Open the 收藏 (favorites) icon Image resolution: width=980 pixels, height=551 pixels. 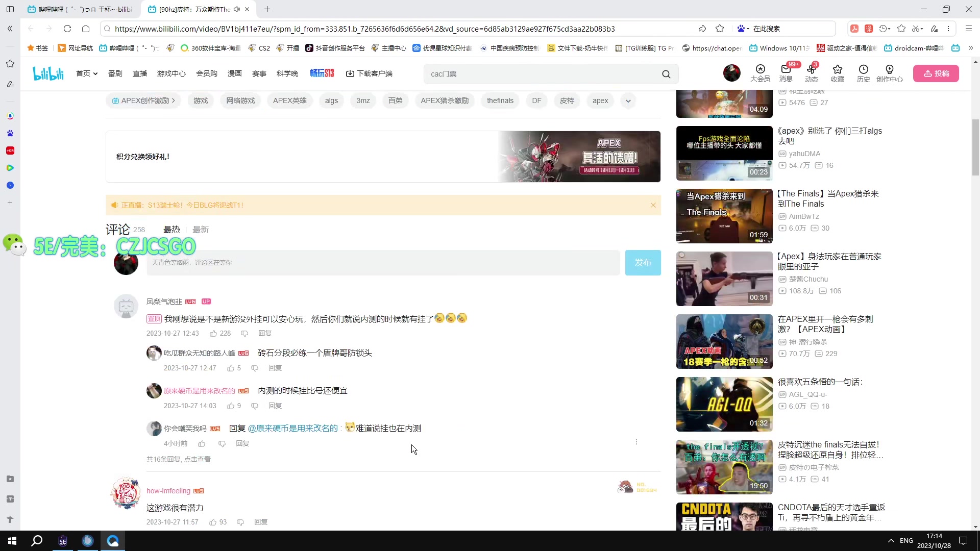click(x=838, y=73)
